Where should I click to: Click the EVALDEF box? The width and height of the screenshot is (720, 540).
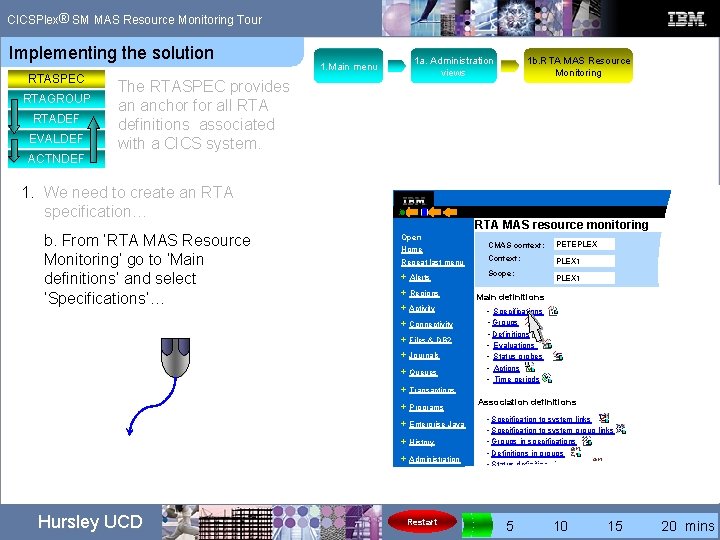pyautogui.click(x=56, y=138)
